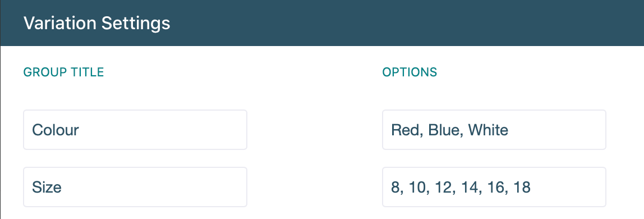
Task: Click the number 8 in size options
Action: coord(395,188)
